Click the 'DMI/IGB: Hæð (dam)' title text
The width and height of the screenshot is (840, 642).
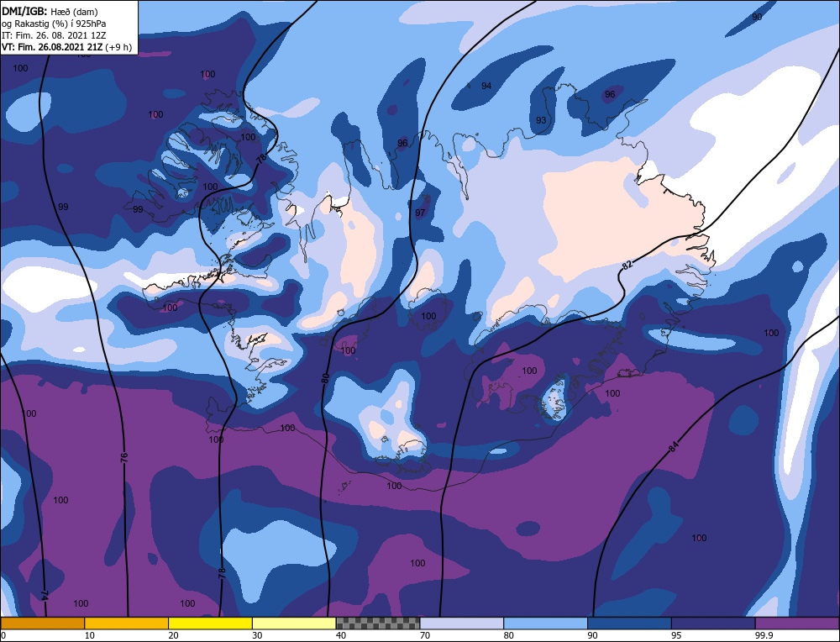[x=50, y=11]
